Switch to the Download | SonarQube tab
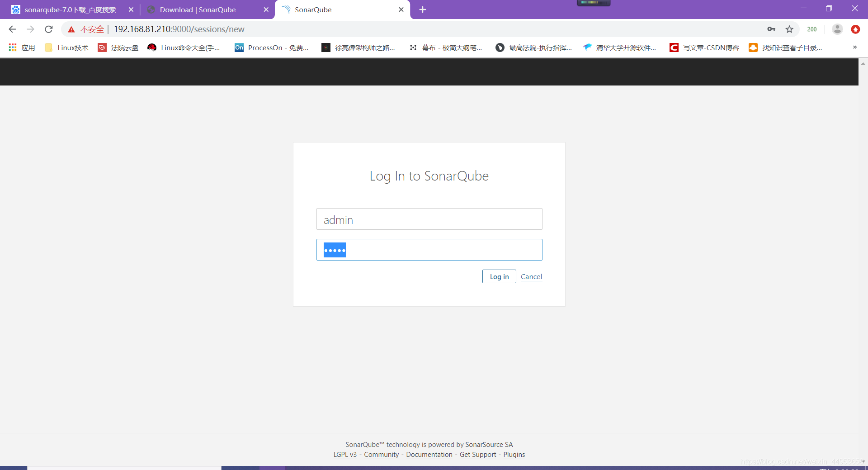Viewport: 868px width, 470px height. pyautogui.click(x=198, y=9)
